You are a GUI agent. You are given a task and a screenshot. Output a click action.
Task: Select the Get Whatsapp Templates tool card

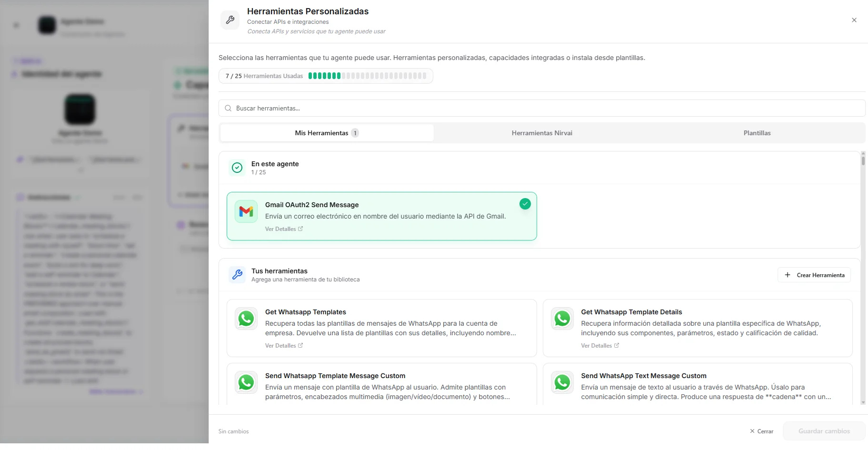[381, 328]
